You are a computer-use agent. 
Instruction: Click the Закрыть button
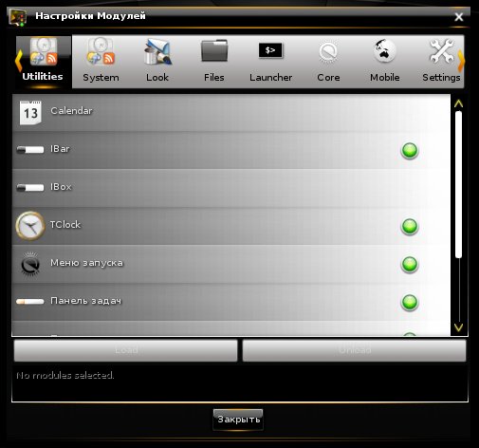(238, 420)
